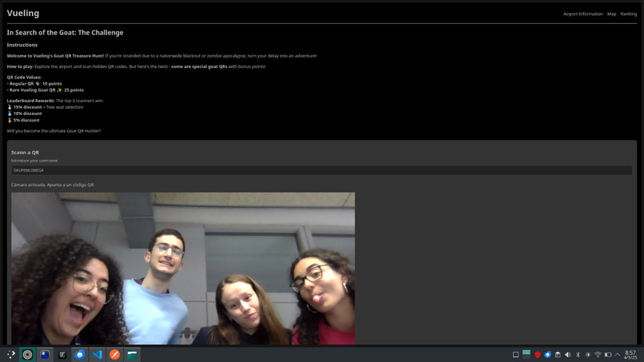The height and width of the screenshot is (362, 644).
Task: Open the orange Postman icon in the taskbar
Action: coord(114,354)
